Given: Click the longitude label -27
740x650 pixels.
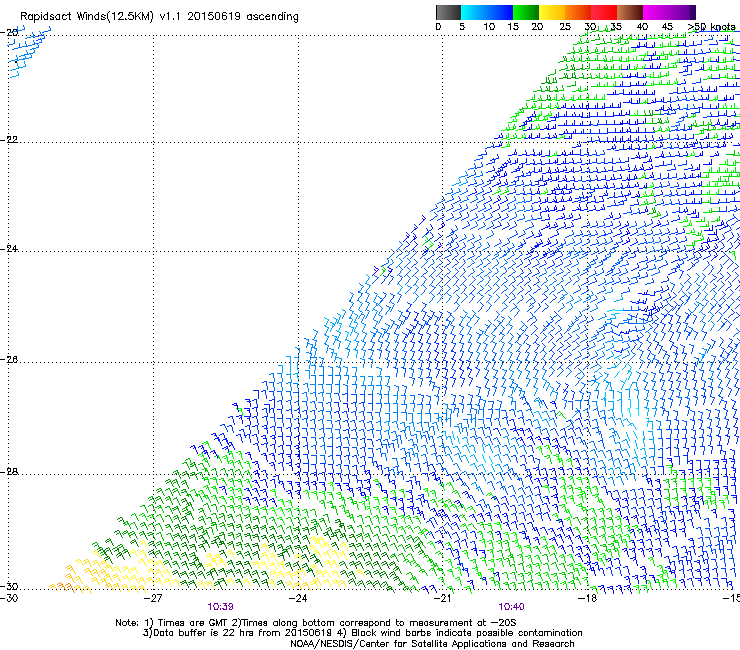Looking at the screenshot, I should pyautogui.click(x=153, y=598).
